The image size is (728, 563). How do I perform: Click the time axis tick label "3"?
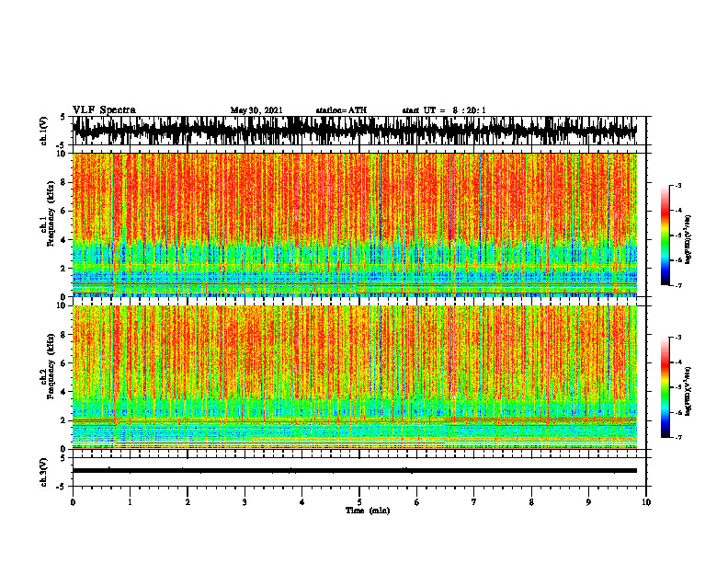(245, 502)
